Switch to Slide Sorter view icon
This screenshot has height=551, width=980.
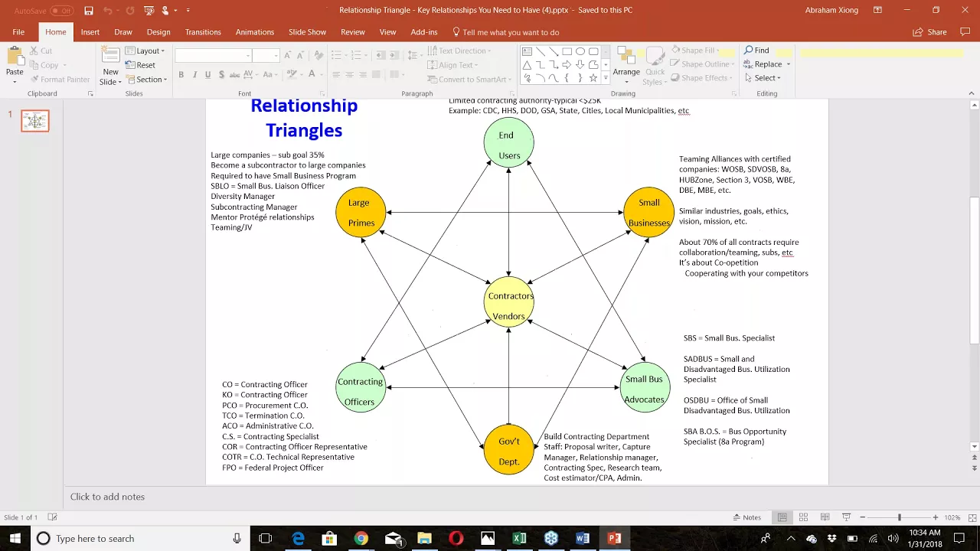click(x=804, y=517)
